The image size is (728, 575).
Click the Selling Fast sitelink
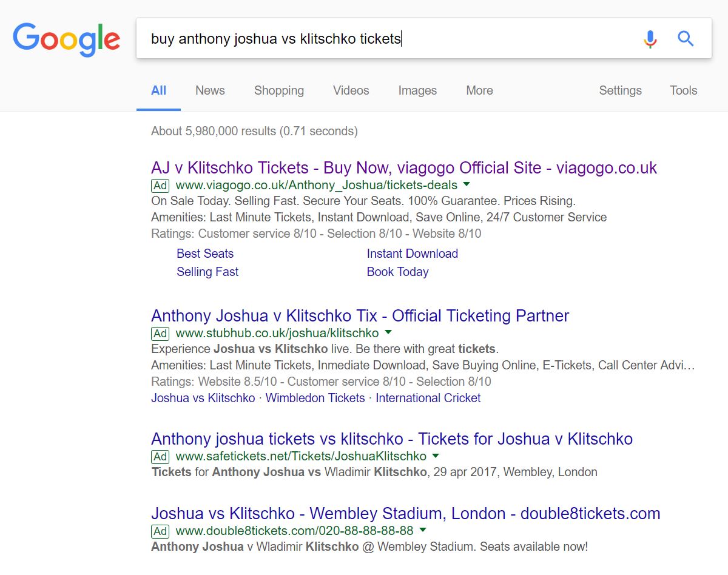[x=207, y=272]
